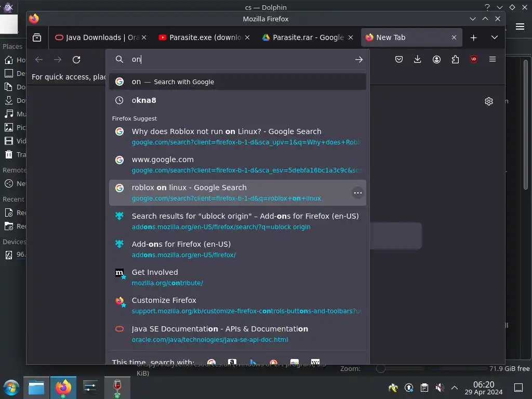
Task: Open Videos in Dolphin Places panel
Action: pyautogui.click(x=14, y=141)
